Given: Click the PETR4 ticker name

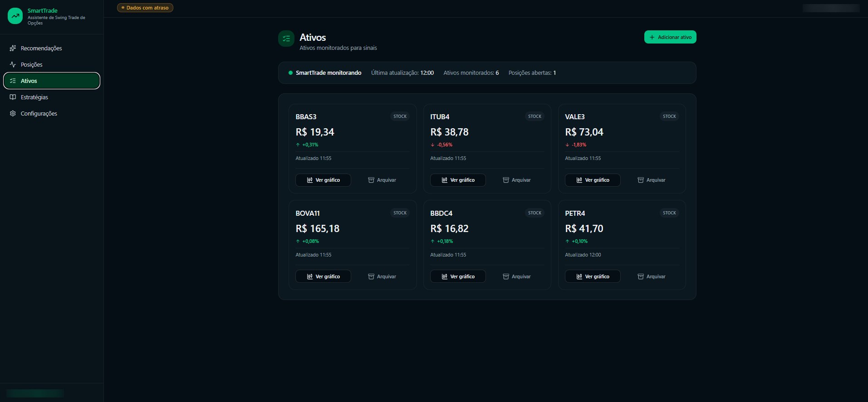Looking at the screenshot, I should [575, 213].
